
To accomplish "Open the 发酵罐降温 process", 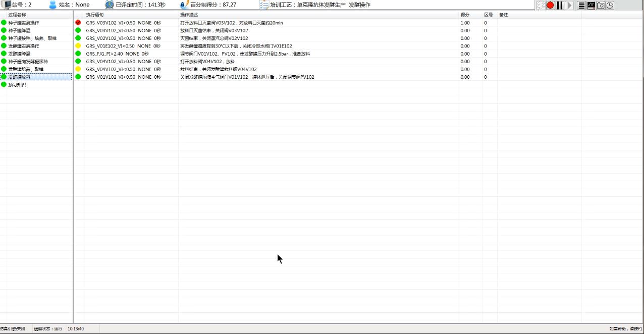I will coord(19,54).
